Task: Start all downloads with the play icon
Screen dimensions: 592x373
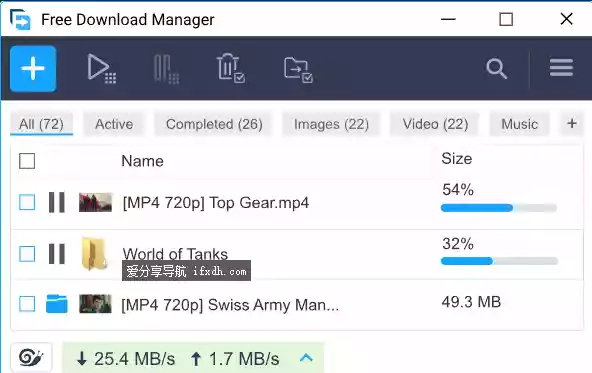Action: pos(101,69)
